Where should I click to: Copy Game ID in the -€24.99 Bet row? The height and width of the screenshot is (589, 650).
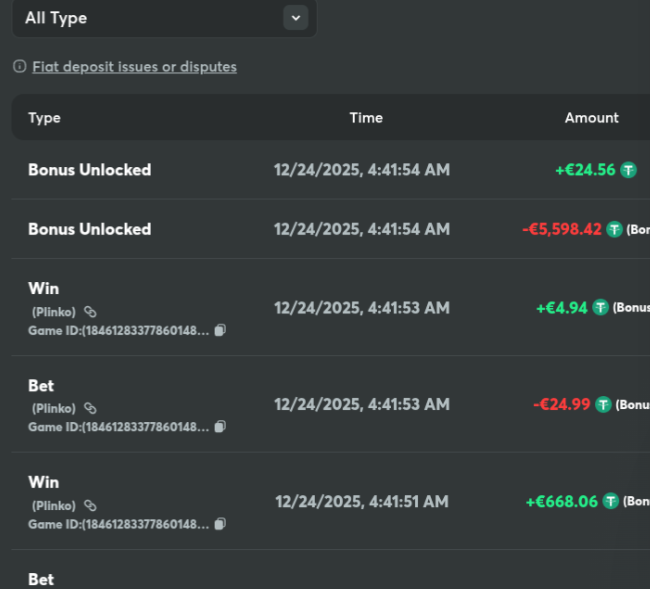click(x=220, y=426)
